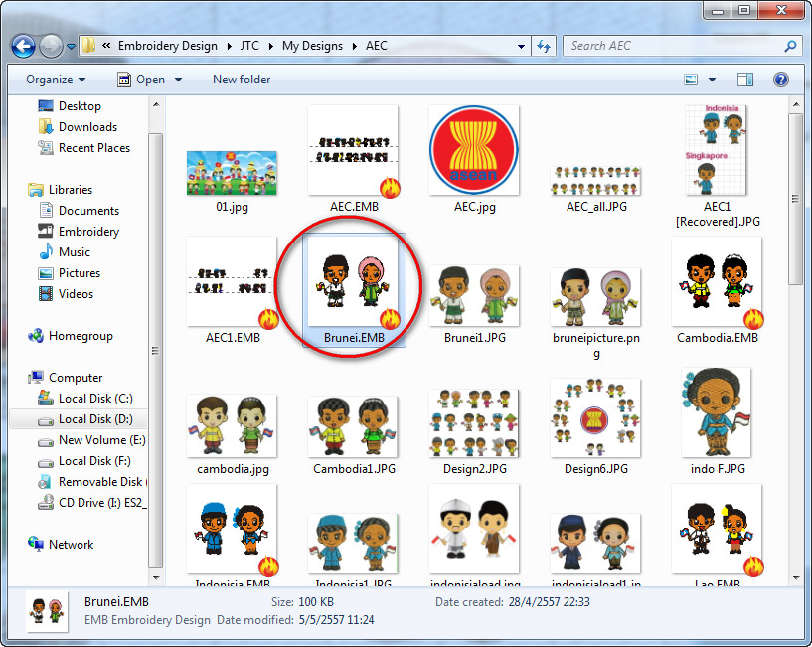This screenshot has width=812, height=647.
Task: Click the Forward navigation arrow
Action: 51,47
